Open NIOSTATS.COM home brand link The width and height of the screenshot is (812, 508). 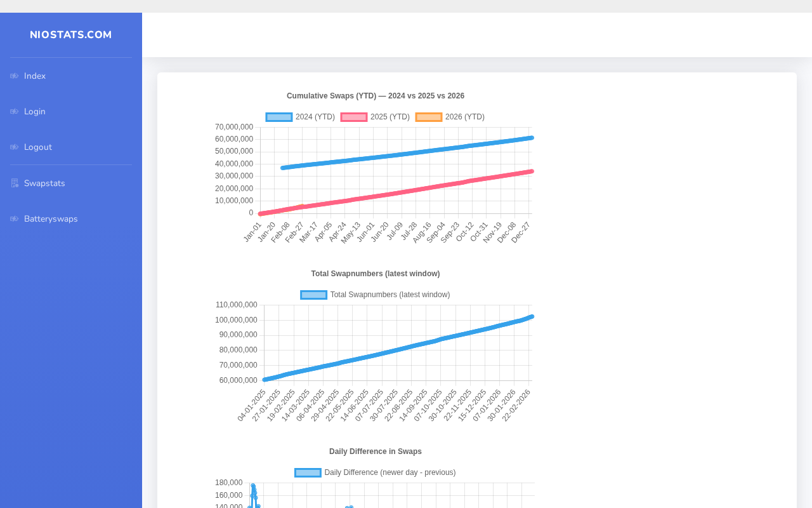pos(71,35)
